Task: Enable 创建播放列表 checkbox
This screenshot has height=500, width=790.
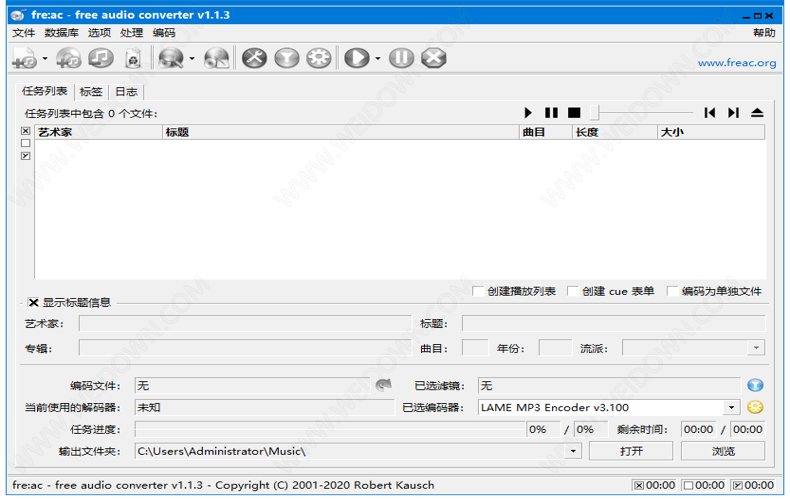Action: tap(479, 292)
